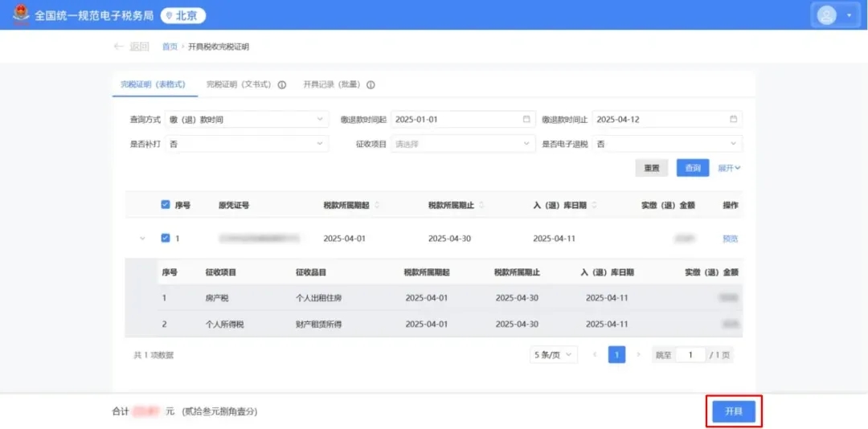The height and width of the screenshot is (429, 868).
Task: Click the user avatar icon
Action: click(826, 15)
